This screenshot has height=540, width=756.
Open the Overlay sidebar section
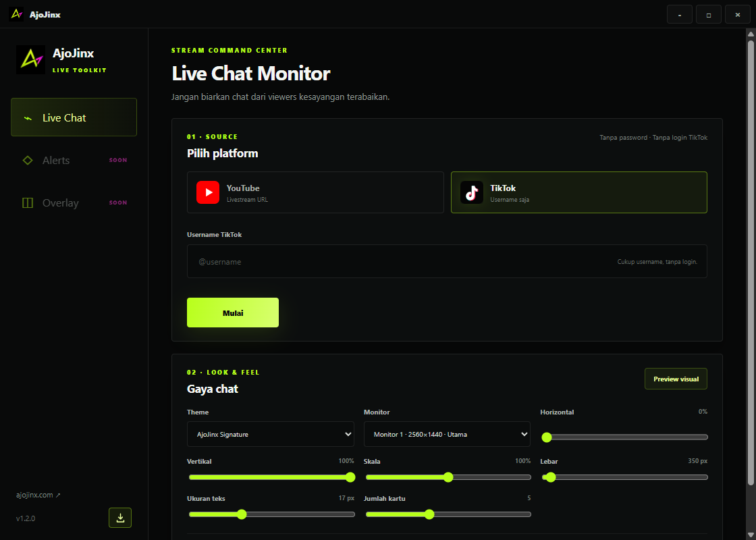click(x=74, y=202)
